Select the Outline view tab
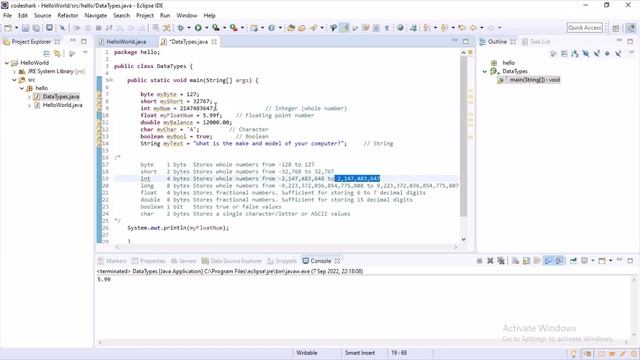Screen dimensions: 640x360 tap(497, 42)
